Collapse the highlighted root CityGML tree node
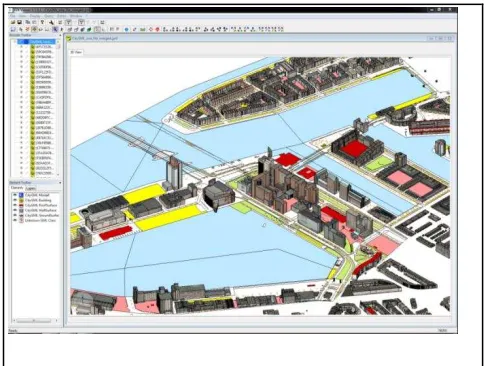Image resolution: width=484 pixels, height=366 pixels. pyautogui.click(x=14, y=42)
